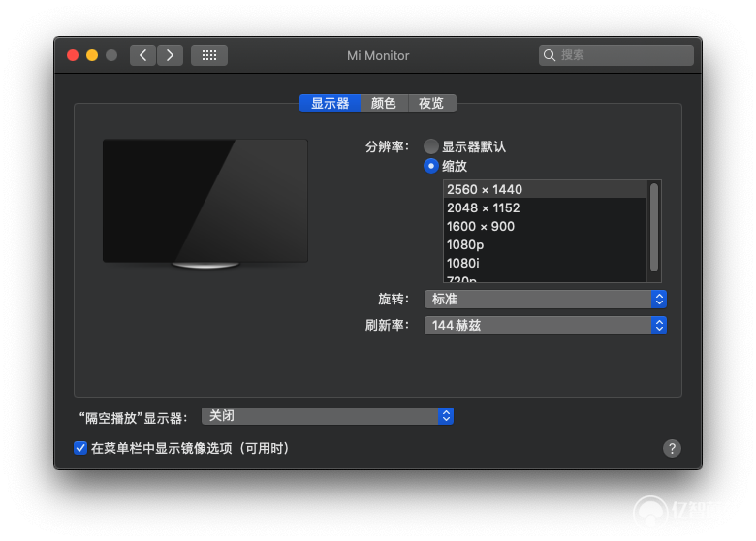Click the magnifier icon in search field
The height and width of the screenshot is (541, 756).
(550, 55)
